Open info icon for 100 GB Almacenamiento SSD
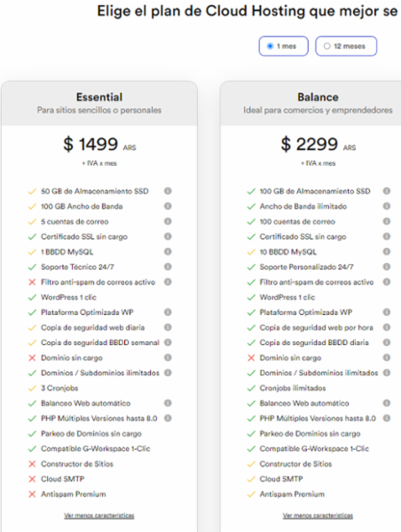401x532 pixels. pos(387,191)
